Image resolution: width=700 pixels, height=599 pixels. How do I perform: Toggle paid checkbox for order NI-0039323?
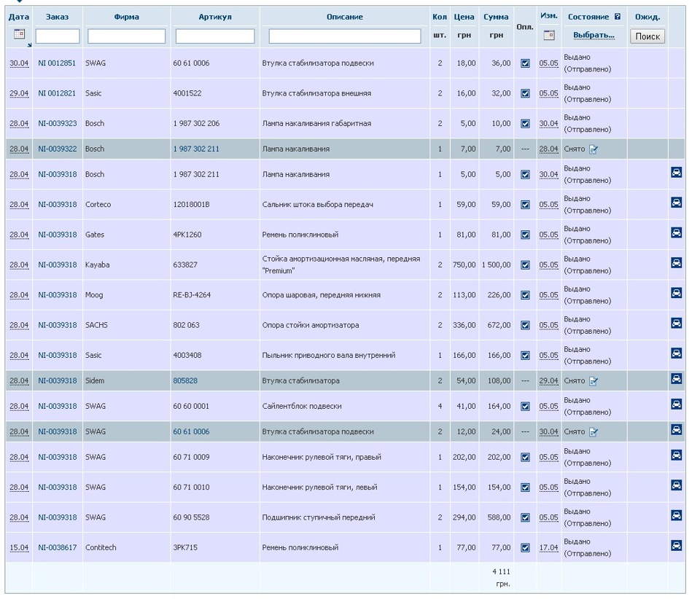(x=525, y=124)
